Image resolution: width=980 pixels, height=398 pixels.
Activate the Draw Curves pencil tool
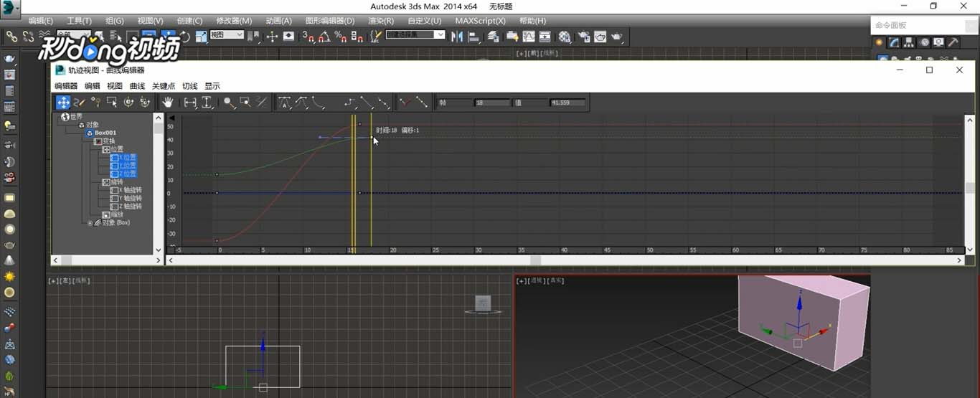pos(80,103)
